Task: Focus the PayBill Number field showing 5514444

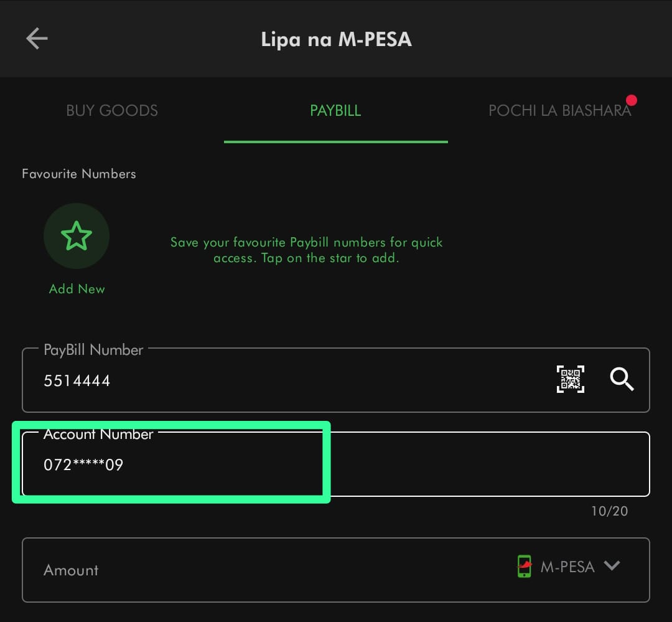Action: pyautogui.click(x=280, y=381)
